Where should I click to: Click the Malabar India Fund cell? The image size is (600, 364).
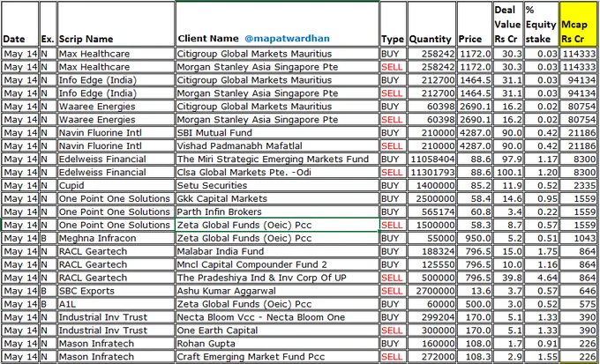[277, 251]
